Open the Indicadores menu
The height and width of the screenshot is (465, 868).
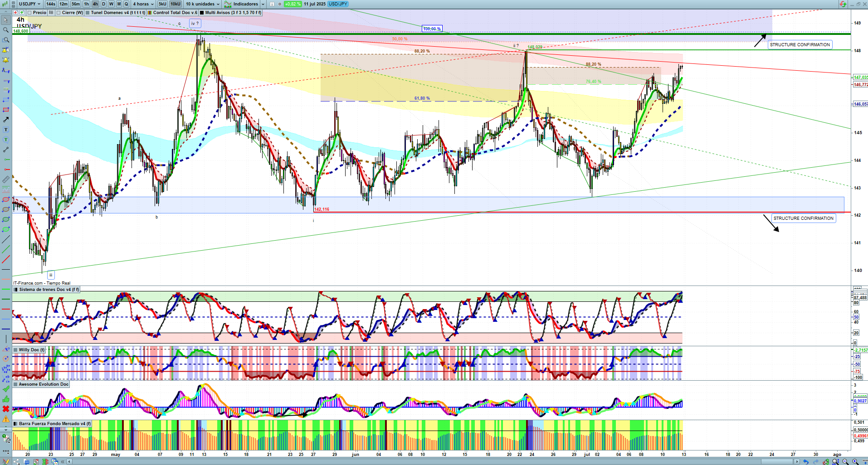pos(245,4)
